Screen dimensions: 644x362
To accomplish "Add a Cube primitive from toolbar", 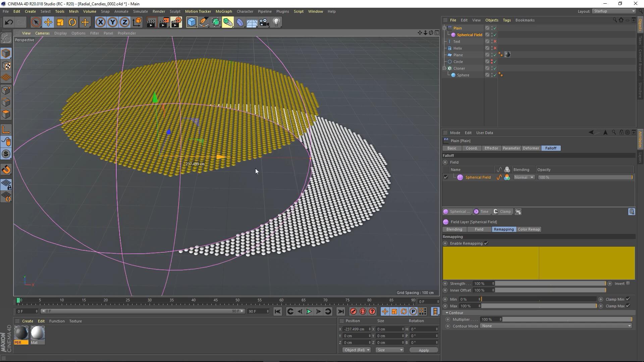I will click(192, 22).
